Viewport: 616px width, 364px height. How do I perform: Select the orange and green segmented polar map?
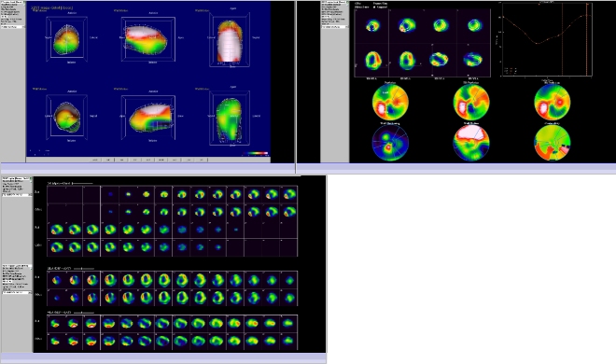pos(552,143)
